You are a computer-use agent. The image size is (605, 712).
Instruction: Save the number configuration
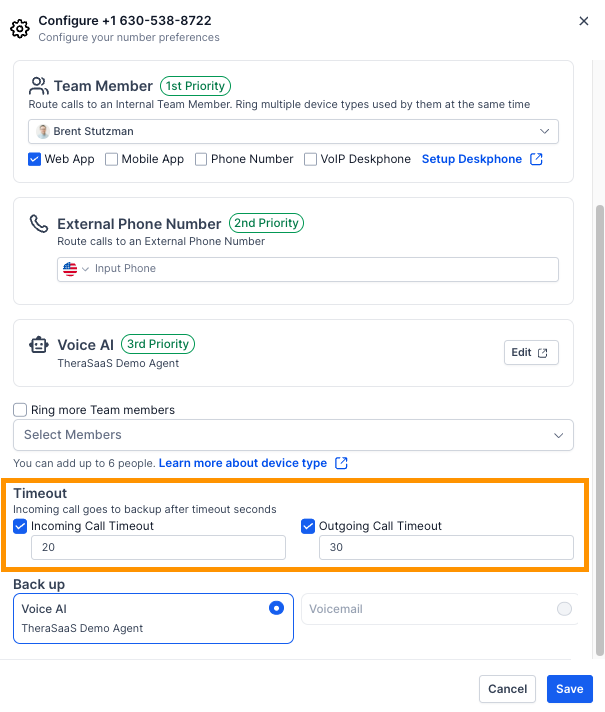[570, 689]
